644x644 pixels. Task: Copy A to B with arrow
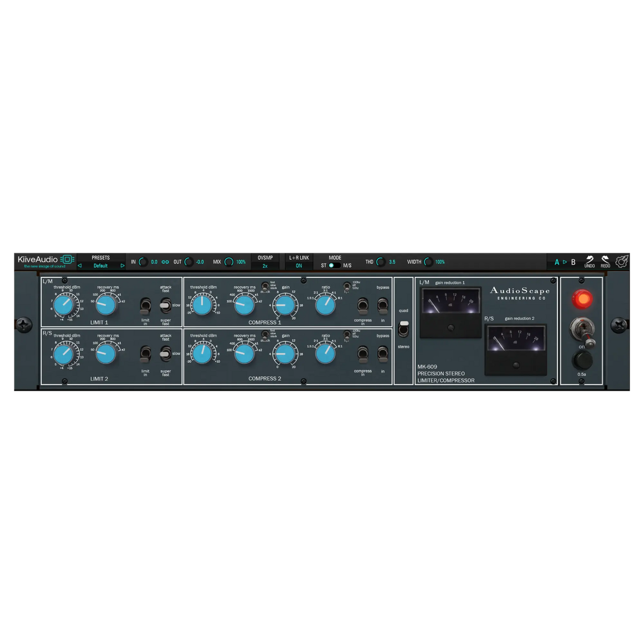coord(565,262)
